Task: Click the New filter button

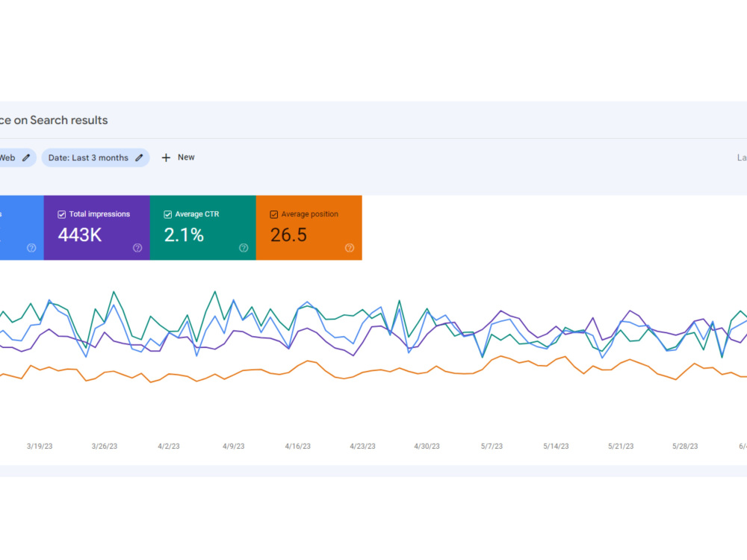Action: 179,158
